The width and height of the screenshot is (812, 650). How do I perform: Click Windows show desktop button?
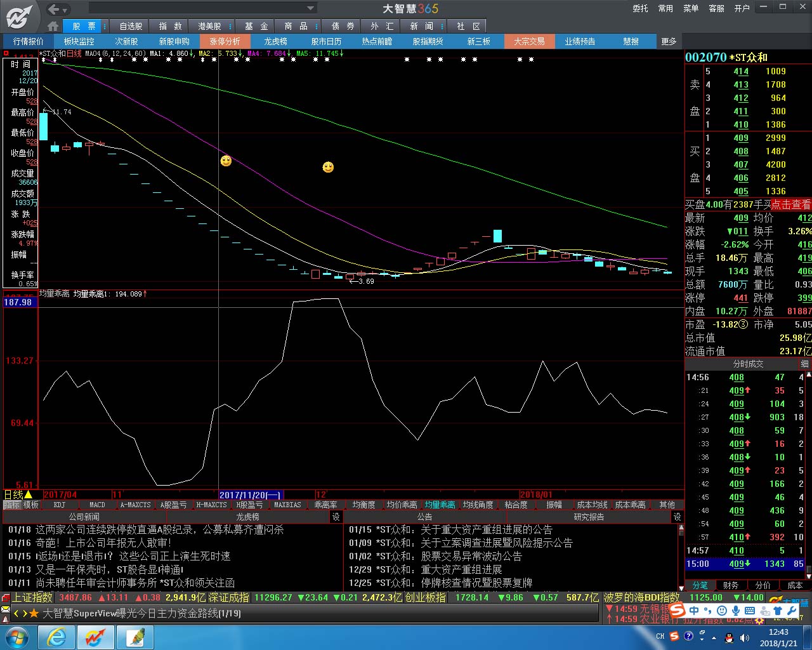[x=808, y=637]
